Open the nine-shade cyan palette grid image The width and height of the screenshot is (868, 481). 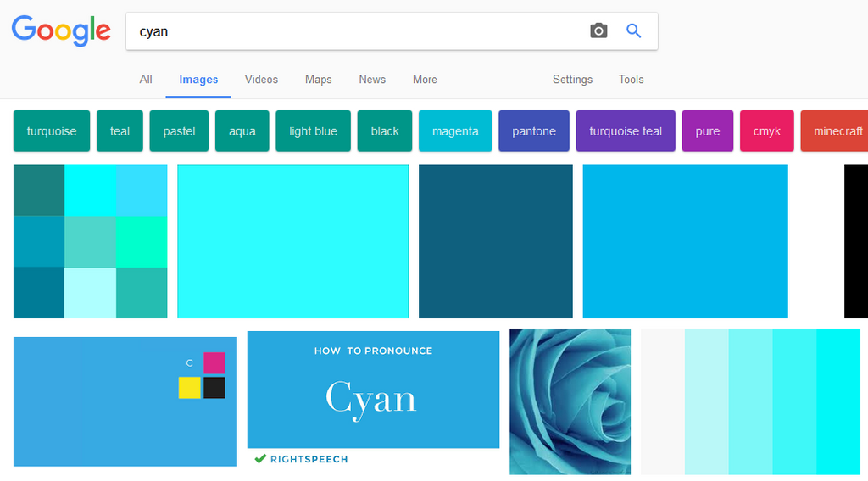click(90, 241)
